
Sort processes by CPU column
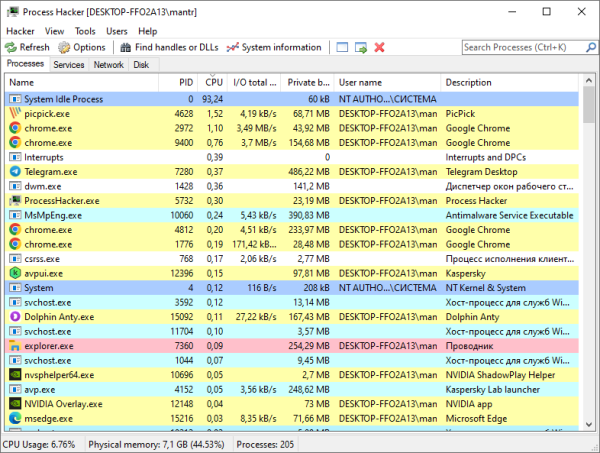click(x=214, y=82)
